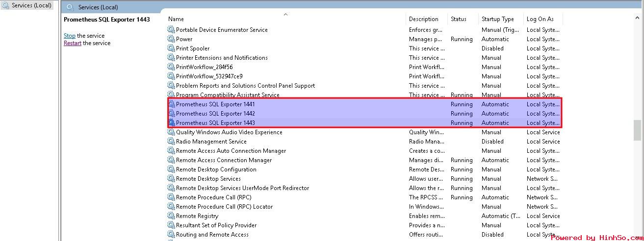This screenshot has height=241, width=644.
Task: Restart the service using the Restart link
Action: 73,43
